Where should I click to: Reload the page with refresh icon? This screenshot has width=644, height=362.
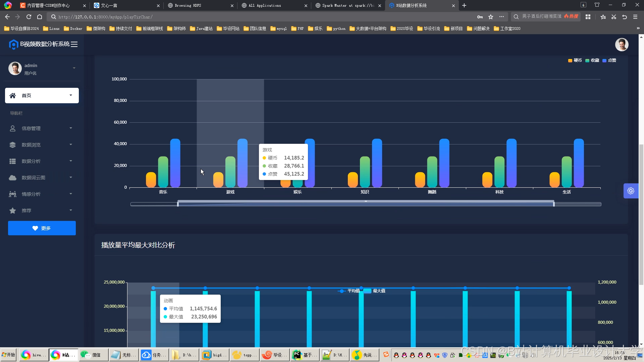click(x=29, y=17)
